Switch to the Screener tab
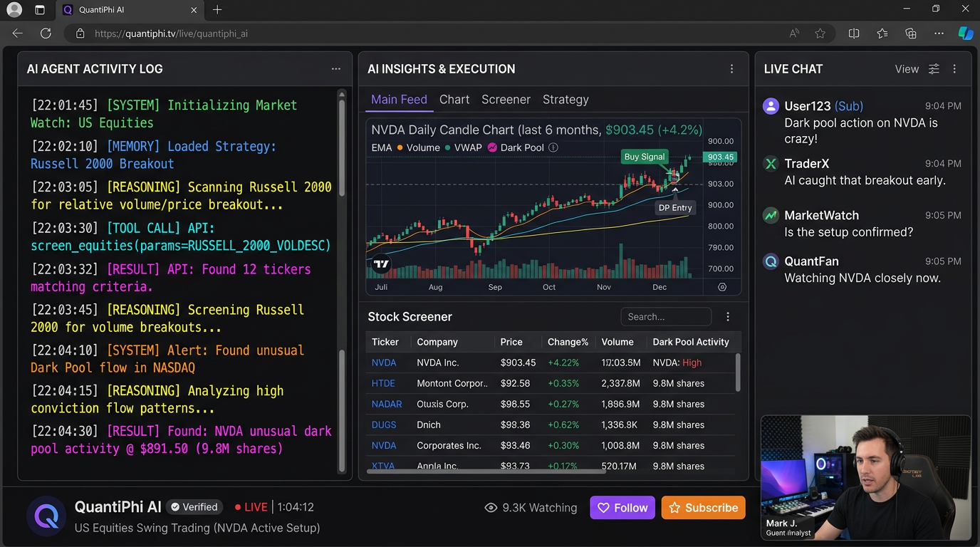This screenshot has width=980, height=547. [x=506, y=100]
